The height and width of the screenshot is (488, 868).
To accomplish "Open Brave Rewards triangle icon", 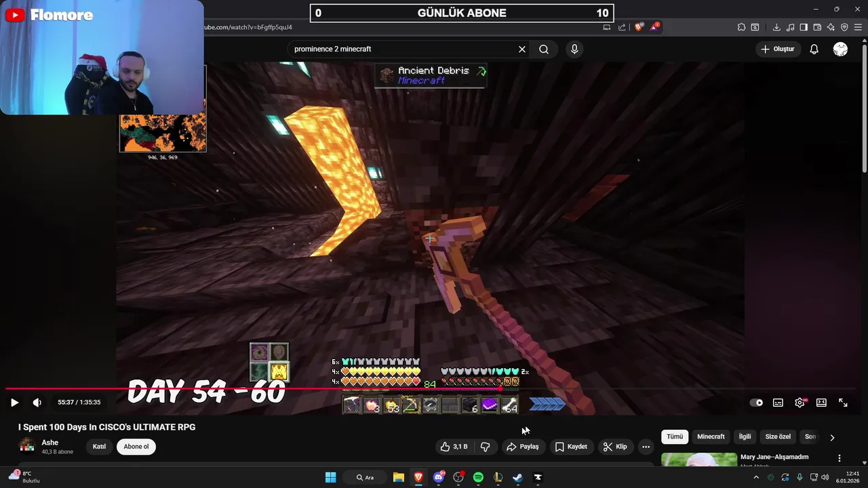I will coord(655,27).
